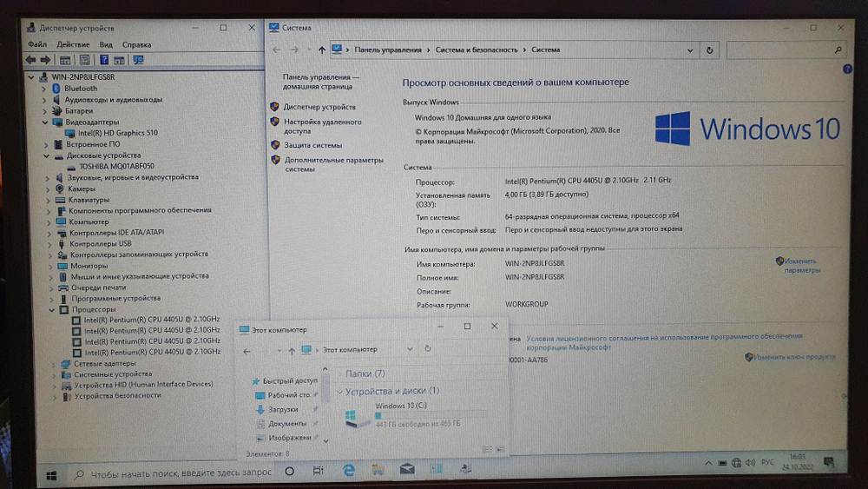This screenshot has height=489, width=868.
Task: Click the blue Help icon in Device Manager toolbar
Action: [103, 60]
